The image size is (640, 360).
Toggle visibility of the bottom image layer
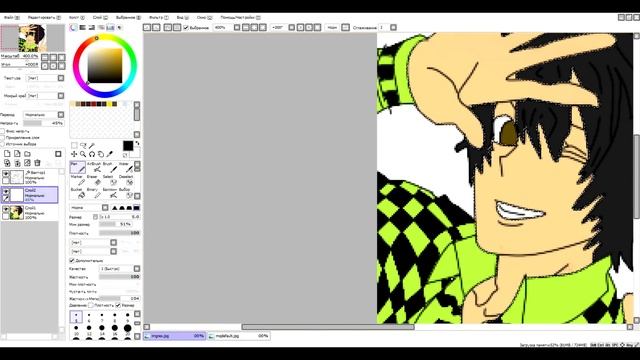(6, 209)
